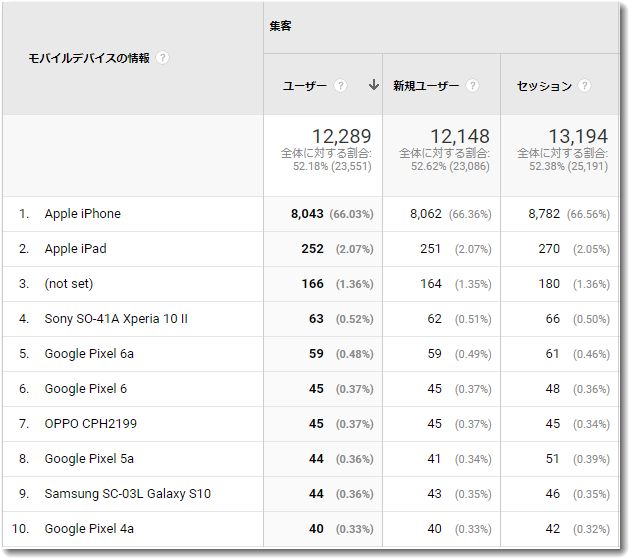Click Pixel 6a sessions value 61
629x558 pixels.
[552, 354]
